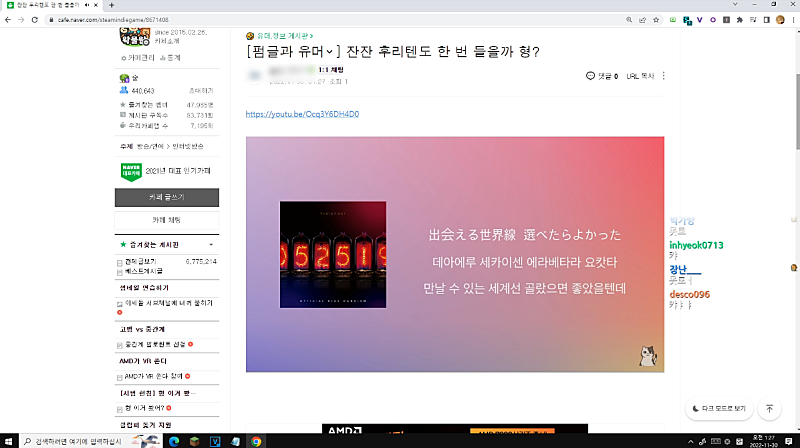Viewport: 800px width, 448px height.
Task: Open the zoom magnifier icon in address bar
Action: [x=629, y=20]
